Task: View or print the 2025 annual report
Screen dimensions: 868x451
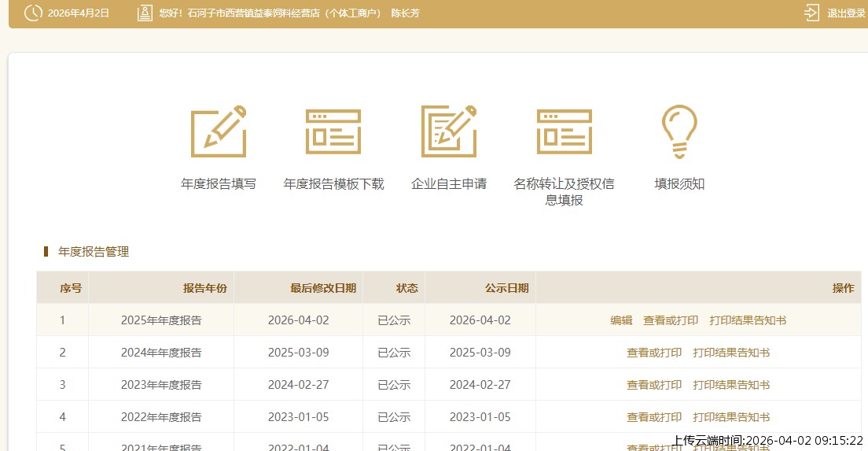Action: pos(671,320)
